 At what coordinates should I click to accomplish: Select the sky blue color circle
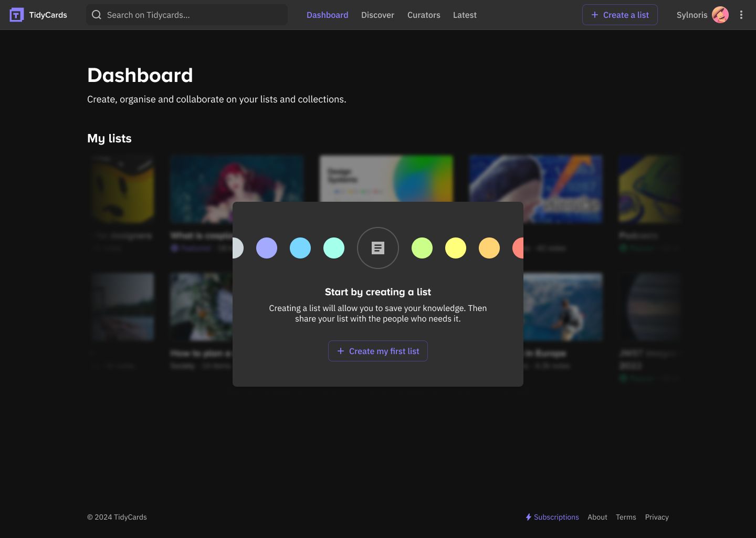pos(300,248)
